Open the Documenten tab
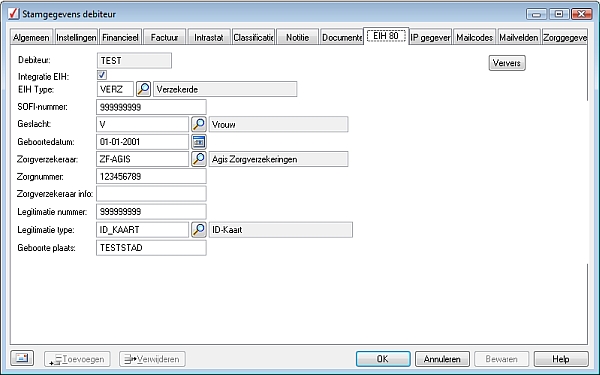 coord(342,37)
